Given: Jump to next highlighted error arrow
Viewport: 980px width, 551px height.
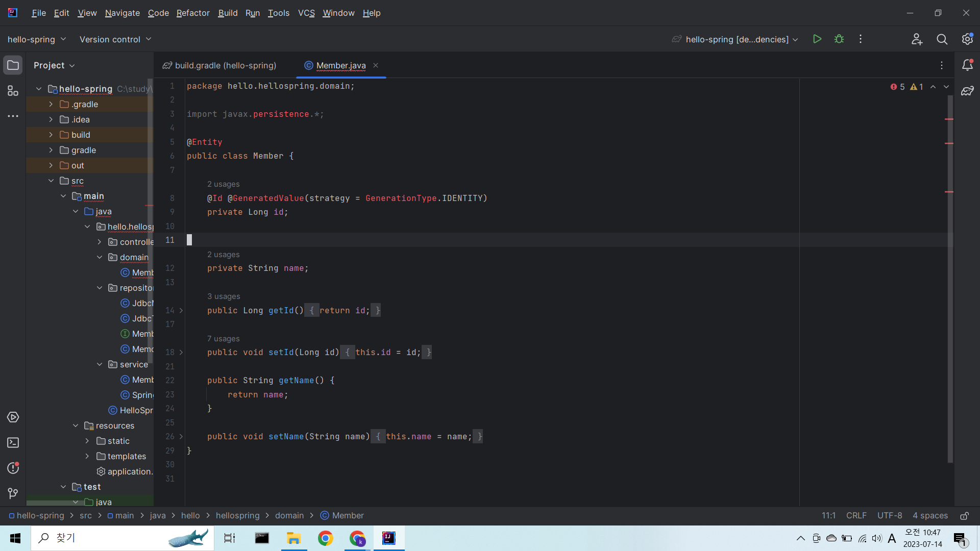Looking at the screenshot, I should point(946,87).
